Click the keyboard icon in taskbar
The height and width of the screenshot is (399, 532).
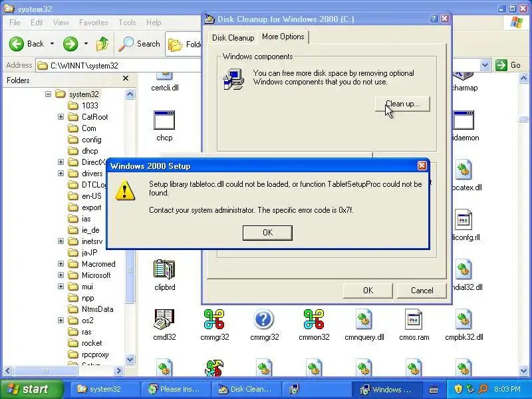pyautogui.click(x=434, y=390)
